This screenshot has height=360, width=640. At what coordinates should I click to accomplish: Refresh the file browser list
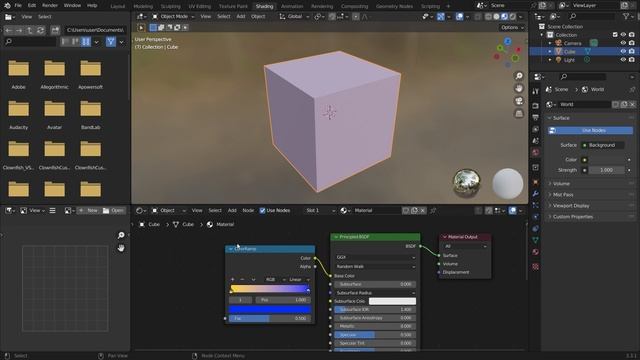[40, 30]
